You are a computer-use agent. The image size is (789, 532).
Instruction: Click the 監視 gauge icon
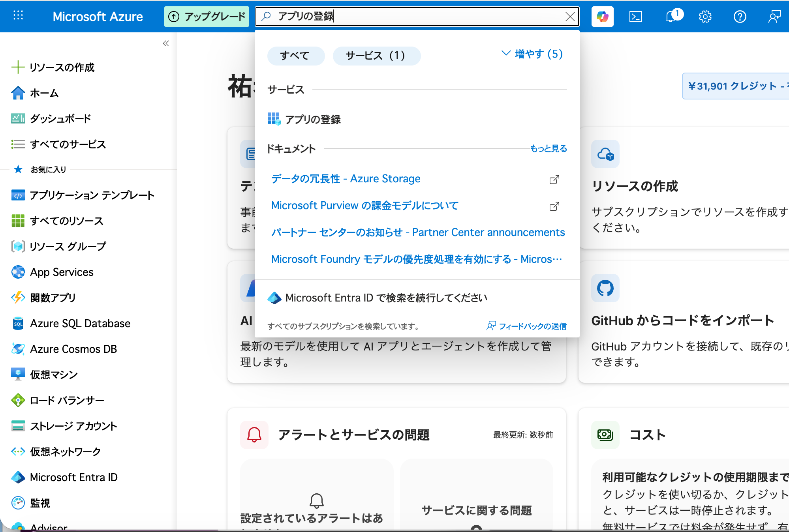(x=18, y=503)
